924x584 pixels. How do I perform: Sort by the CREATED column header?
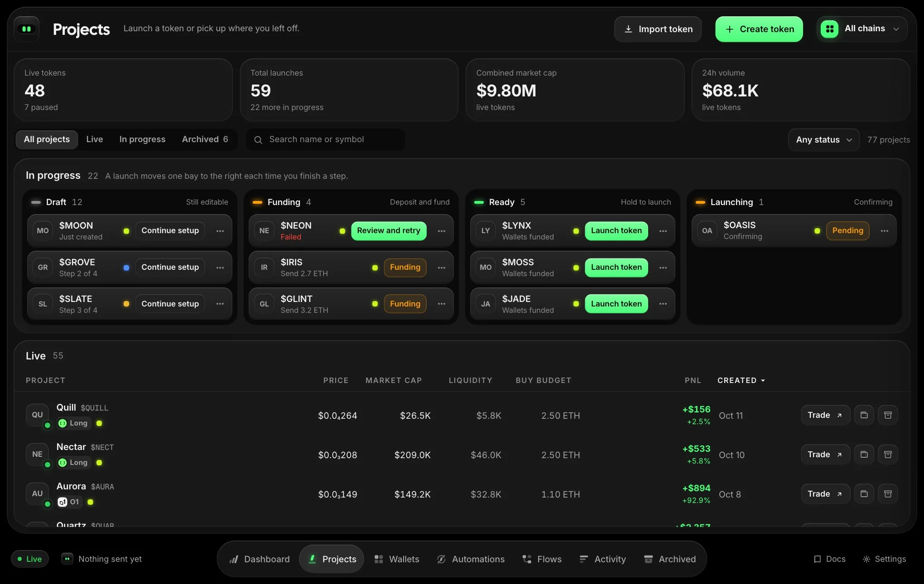pyautogui.click(x=741, y=380)
